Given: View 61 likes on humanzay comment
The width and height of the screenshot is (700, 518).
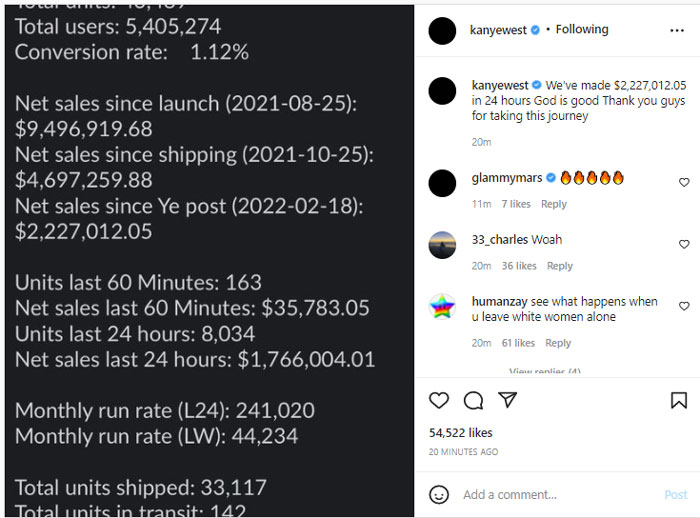Looking at the screenshot, I should (x=518, y=343).
